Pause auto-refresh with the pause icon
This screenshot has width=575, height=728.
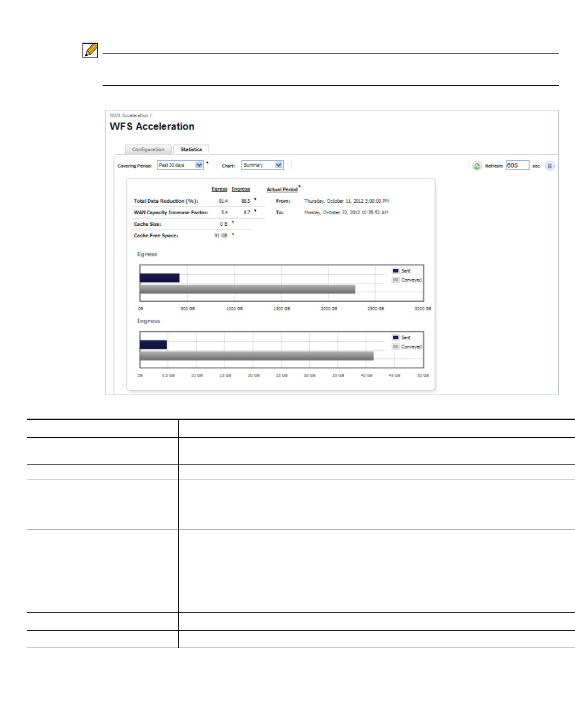coord(550,166)
